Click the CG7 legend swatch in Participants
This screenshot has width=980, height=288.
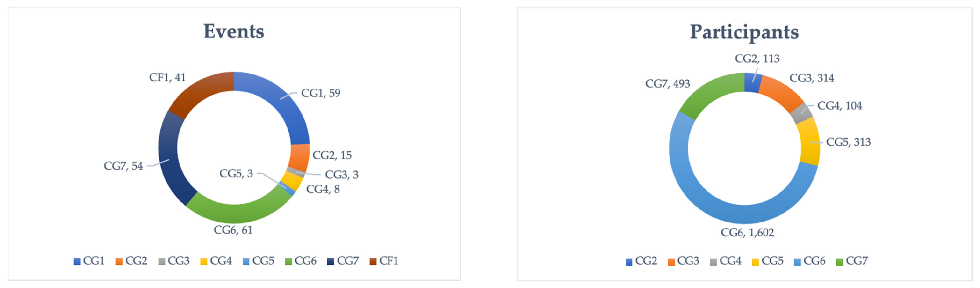pos(840,262)
